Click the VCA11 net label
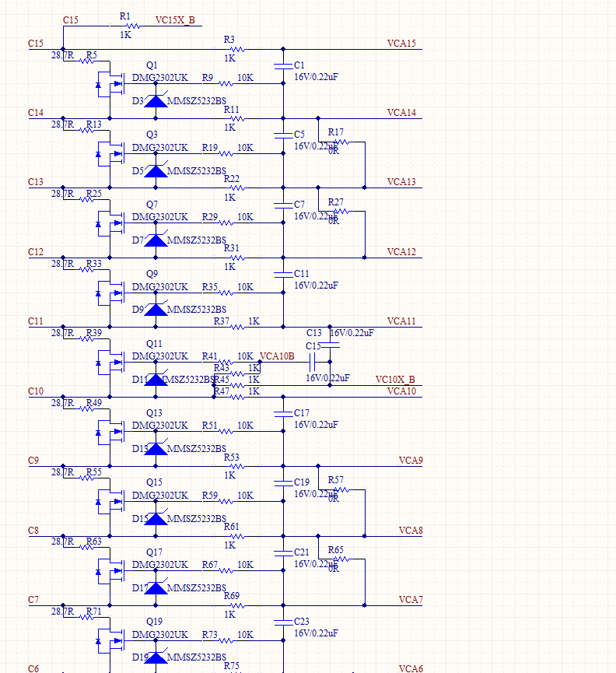The width and height of the screenshot is (616, 673). click(401, 321)
